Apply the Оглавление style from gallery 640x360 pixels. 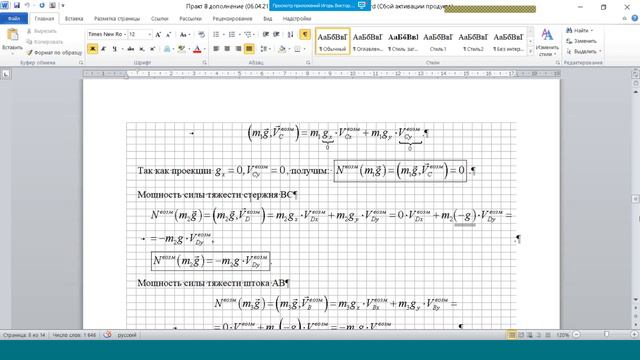pyautogui.click(x=368, y=41)
